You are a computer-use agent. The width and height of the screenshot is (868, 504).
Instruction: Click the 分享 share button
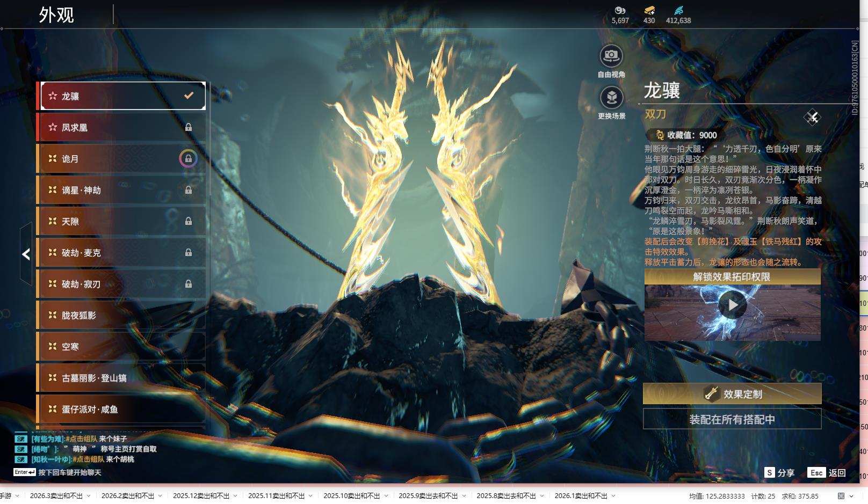click(x=779, y=472)
